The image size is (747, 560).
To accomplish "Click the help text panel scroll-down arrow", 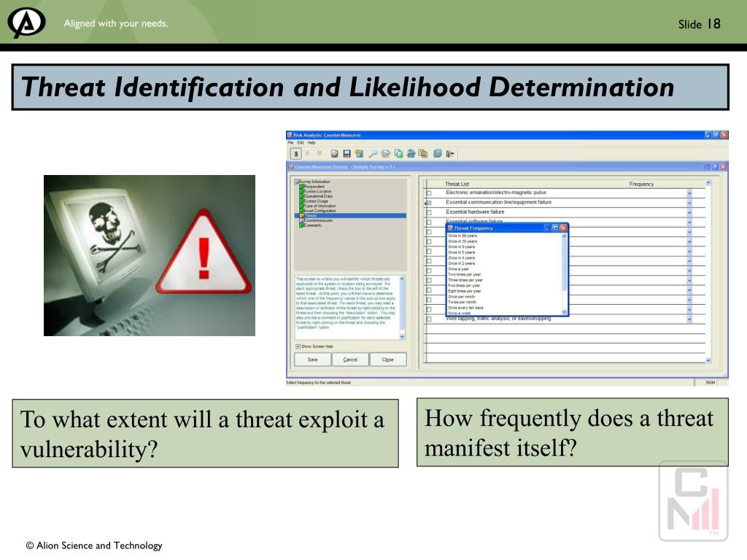I will pyautogui.click(x=402, y=337).
